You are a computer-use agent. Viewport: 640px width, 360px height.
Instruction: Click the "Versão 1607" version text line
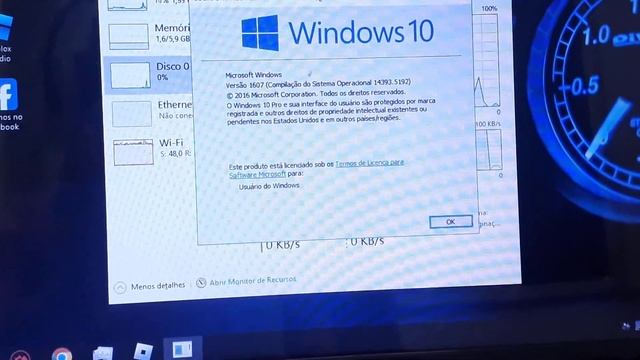pos(318,84)
